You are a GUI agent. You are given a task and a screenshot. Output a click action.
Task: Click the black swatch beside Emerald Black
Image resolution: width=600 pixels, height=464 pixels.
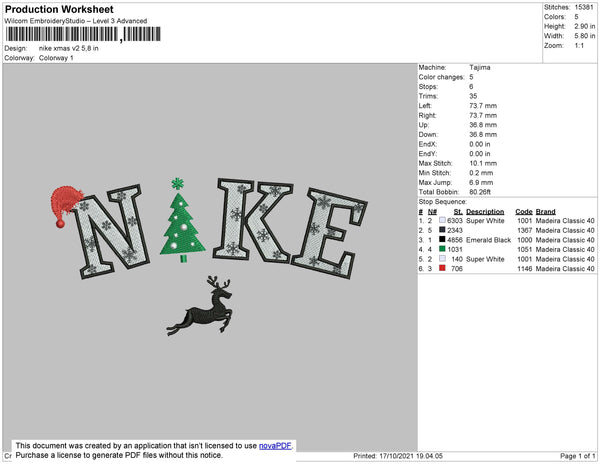pos(442,239)
